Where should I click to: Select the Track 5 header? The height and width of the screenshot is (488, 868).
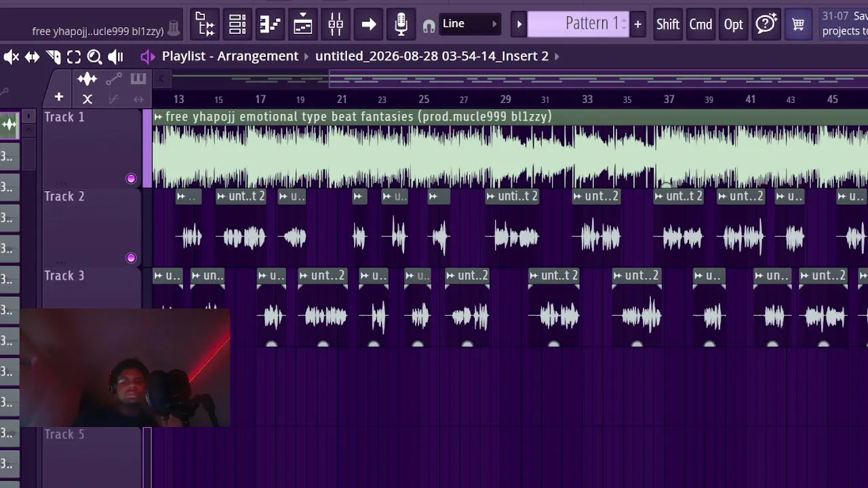tap(92, 457)
